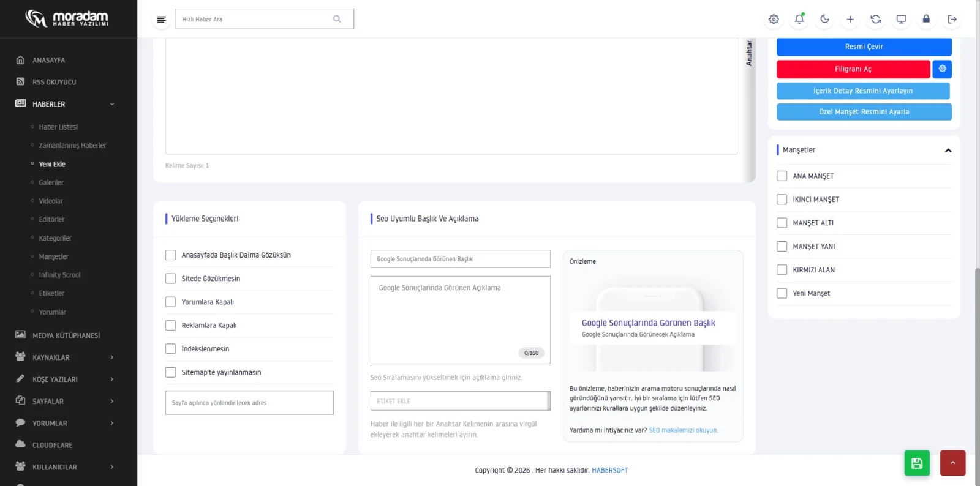Viewport: 980px width, 486px height.
Task: Open Galeriler submenu item
Action: (x=51, y=182)
